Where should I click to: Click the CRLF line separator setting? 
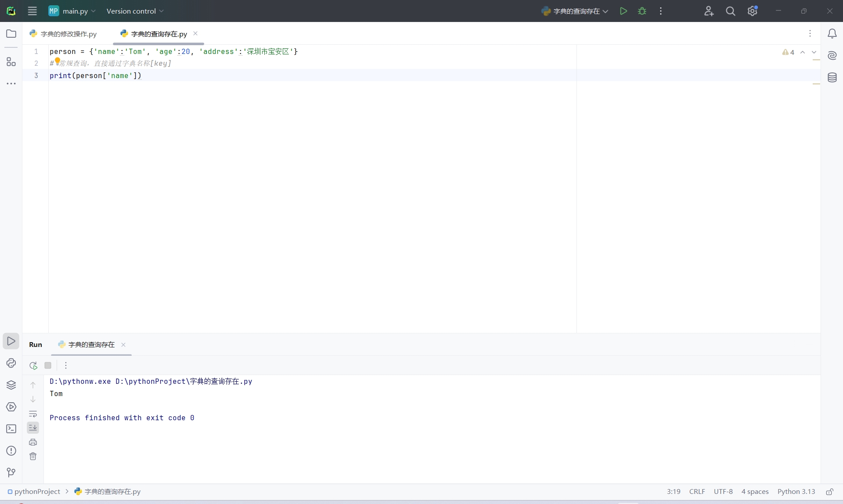(x=697, y=492)
